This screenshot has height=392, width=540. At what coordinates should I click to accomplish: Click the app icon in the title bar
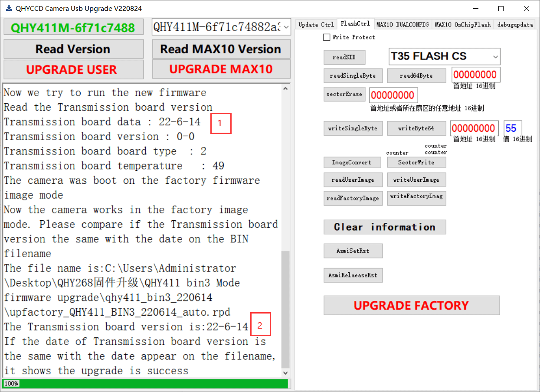click(x=8, y=8)
